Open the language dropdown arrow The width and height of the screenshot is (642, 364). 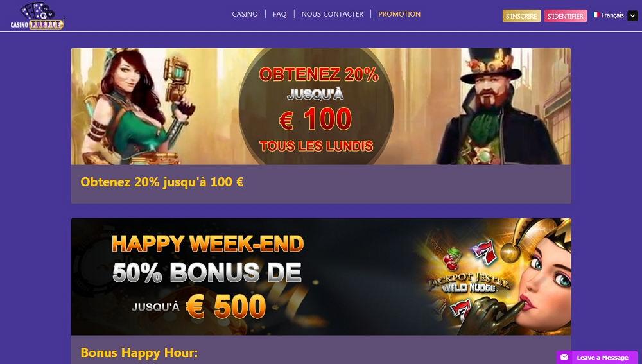(632, 15)
